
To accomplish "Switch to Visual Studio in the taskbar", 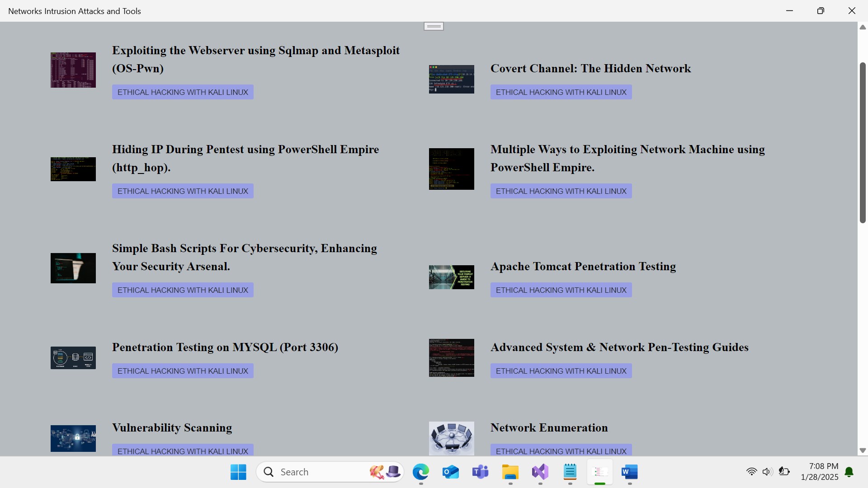I will coord(540,472).
